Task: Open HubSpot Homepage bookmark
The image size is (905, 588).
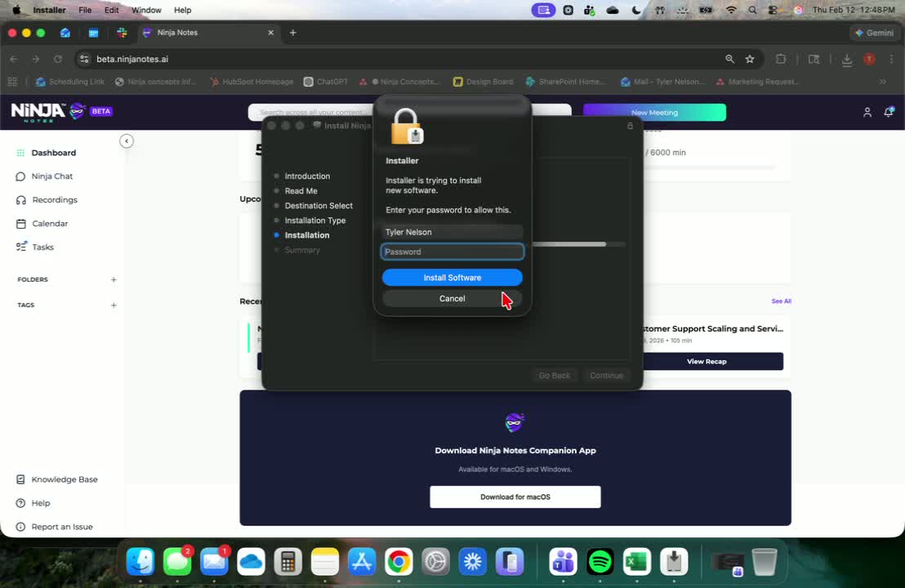Action: coord(251,82)
